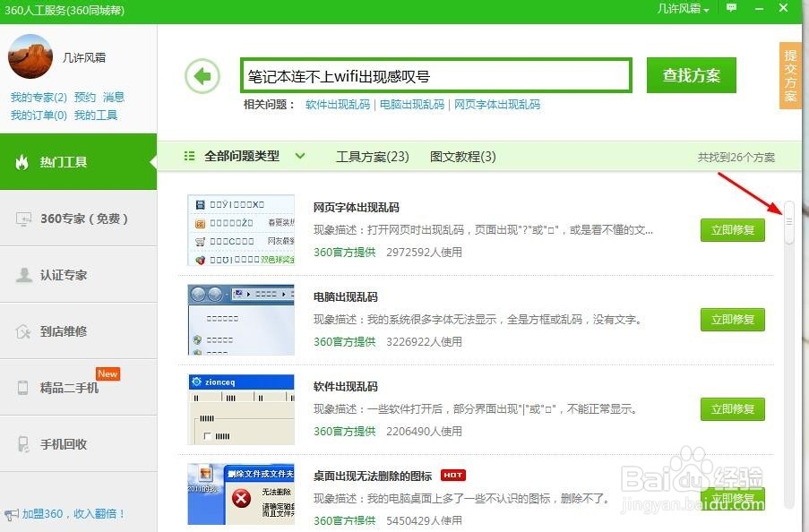Click related question 软件出现乱码 link
Viewport: 809px width, 532px height.
(x=338, y=104)
